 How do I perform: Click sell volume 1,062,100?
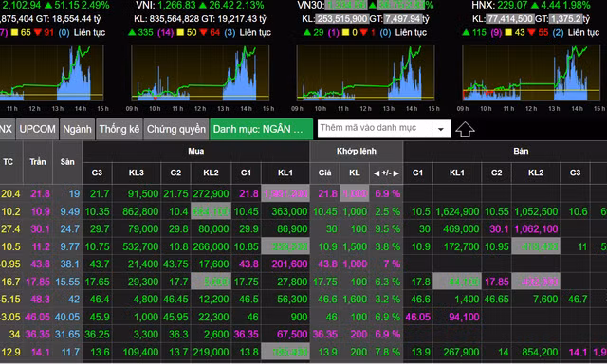tap(536, 229)
